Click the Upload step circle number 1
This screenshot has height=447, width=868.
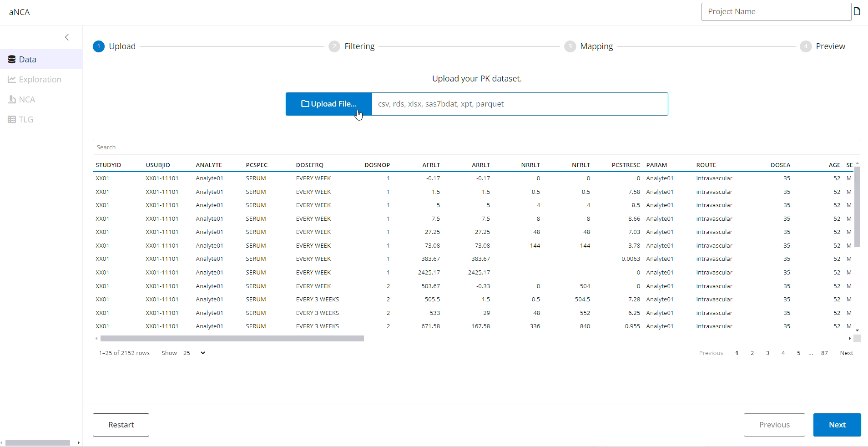[x=99, y=46]
